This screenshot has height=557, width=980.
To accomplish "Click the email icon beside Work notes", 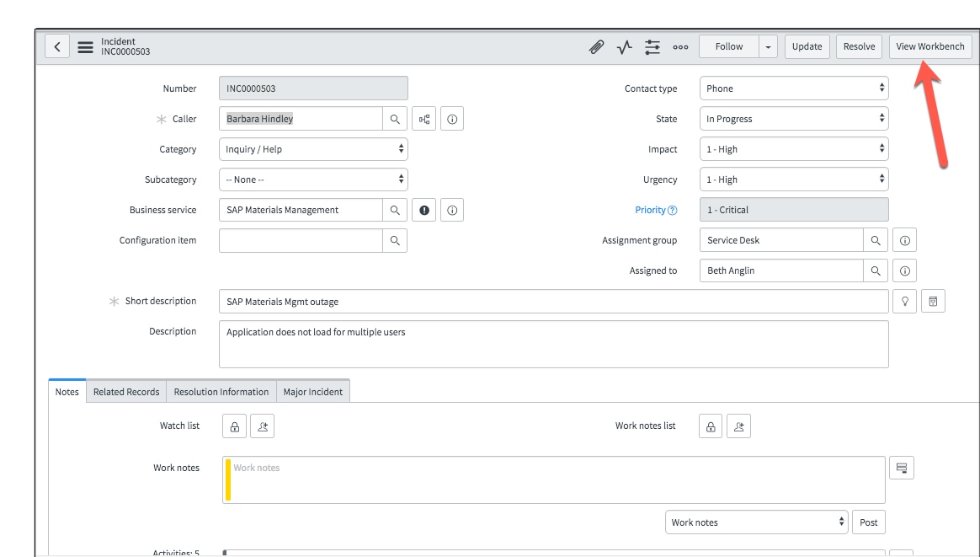I will (x=901, y=467).
